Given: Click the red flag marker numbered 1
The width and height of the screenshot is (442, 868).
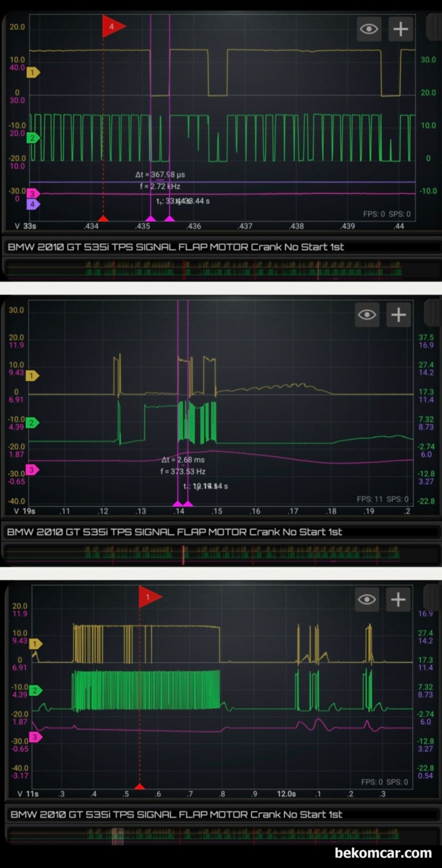Looking at the screenshot, I should (x=149, y=597).
